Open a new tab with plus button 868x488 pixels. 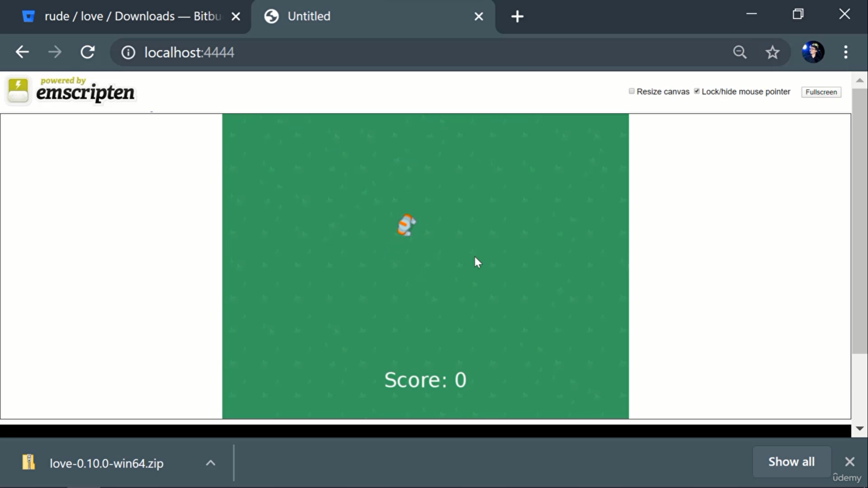click(x=517, y=17)
